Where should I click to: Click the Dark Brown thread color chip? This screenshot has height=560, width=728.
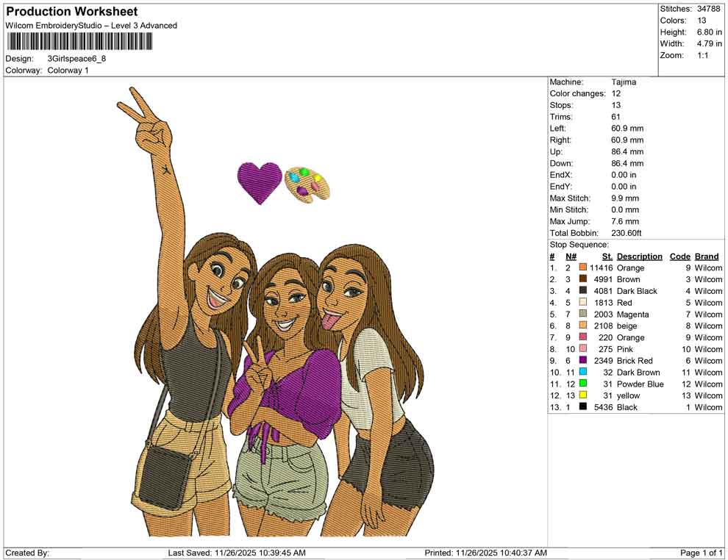pos(582,373)
